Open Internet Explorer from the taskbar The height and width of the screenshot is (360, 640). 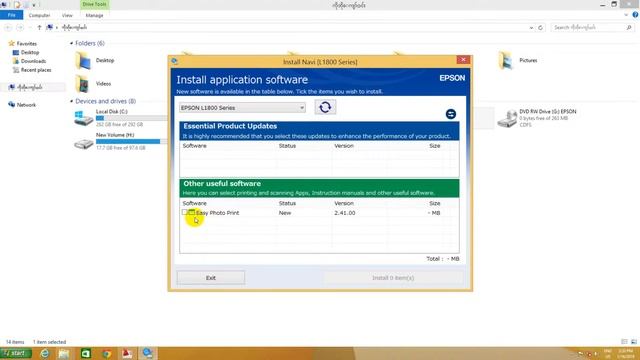(x=44, y=353)
